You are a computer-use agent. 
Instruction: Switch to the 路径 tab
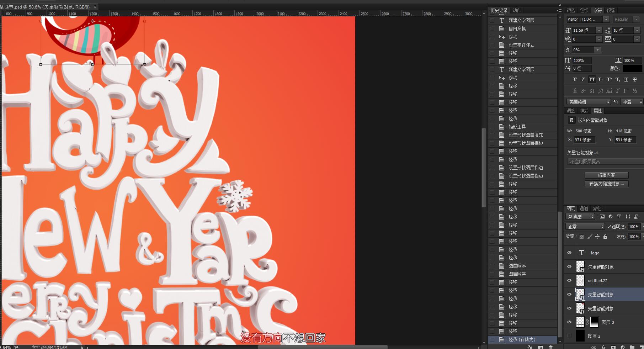[597, 208]
